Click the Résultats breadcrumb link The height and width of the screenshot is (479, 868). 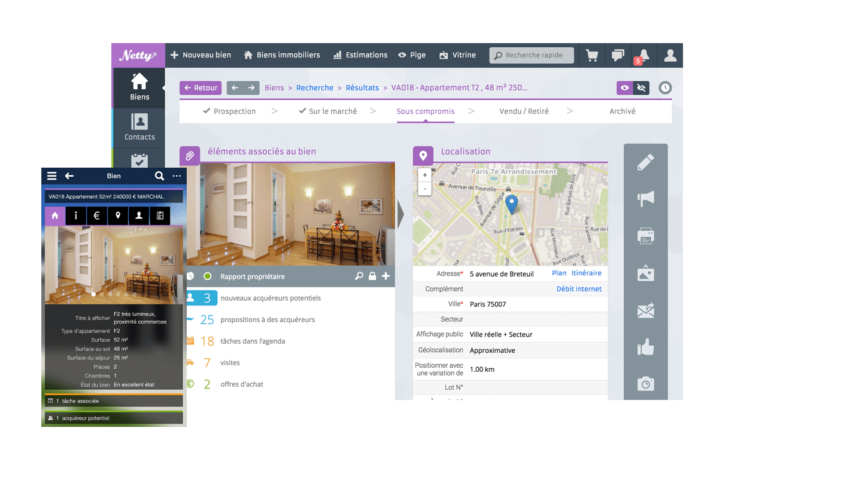pos(362,88)
